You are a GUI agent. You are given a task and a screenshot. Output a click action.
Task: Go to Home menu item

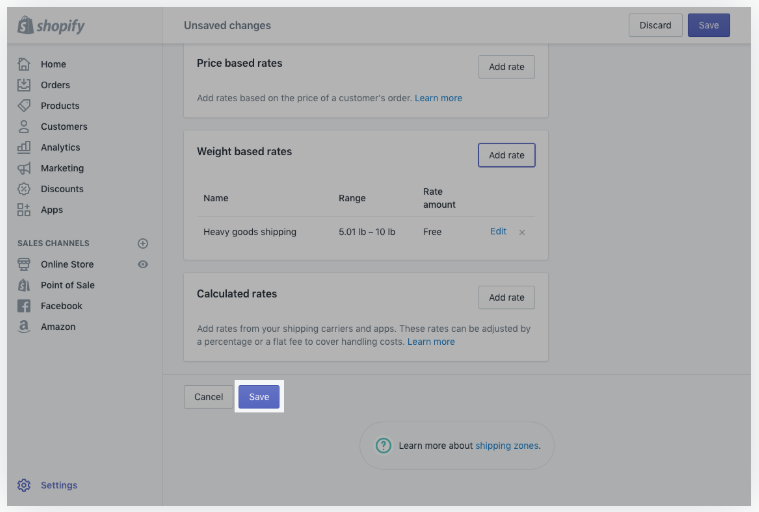[53, 64]
